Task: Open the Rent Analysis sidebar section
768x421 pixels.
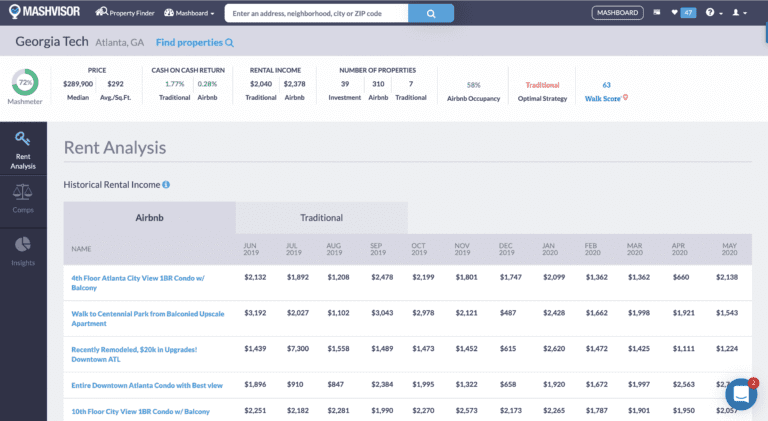Action: pyautogui.click(x=22, y=149)
